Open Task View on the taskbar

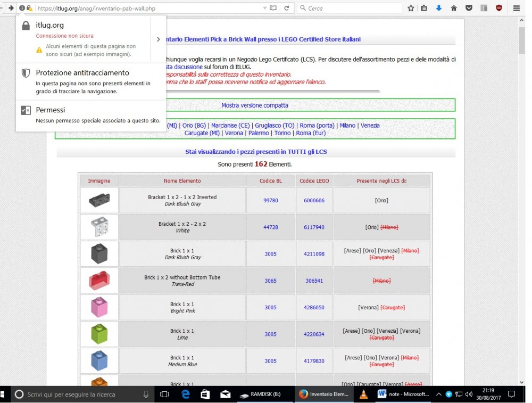pyautogui.click(x=164, y=394)
